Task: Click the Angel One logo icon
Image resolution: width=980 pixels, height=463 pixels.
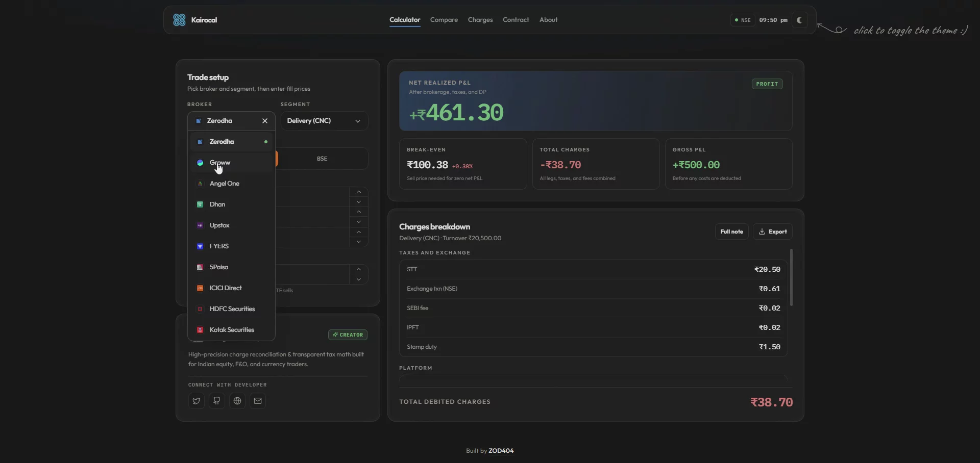Action: pos(200,184)
